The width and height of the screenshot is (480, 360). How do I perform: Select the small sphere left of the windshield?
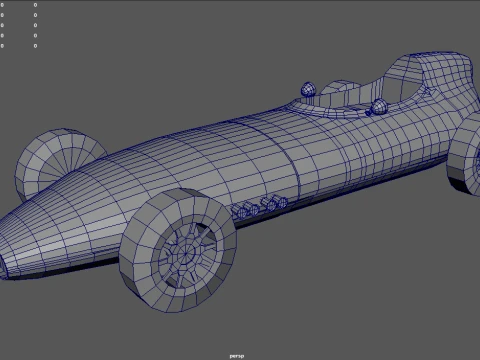click(308, 89)
